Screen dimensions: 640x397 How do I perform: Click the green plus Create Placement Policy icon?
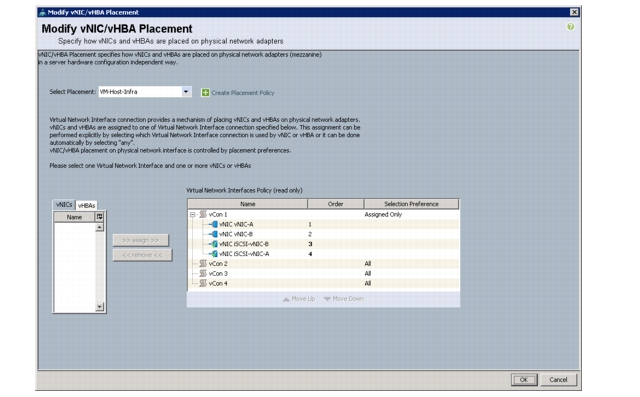click(x=205, y=93)
